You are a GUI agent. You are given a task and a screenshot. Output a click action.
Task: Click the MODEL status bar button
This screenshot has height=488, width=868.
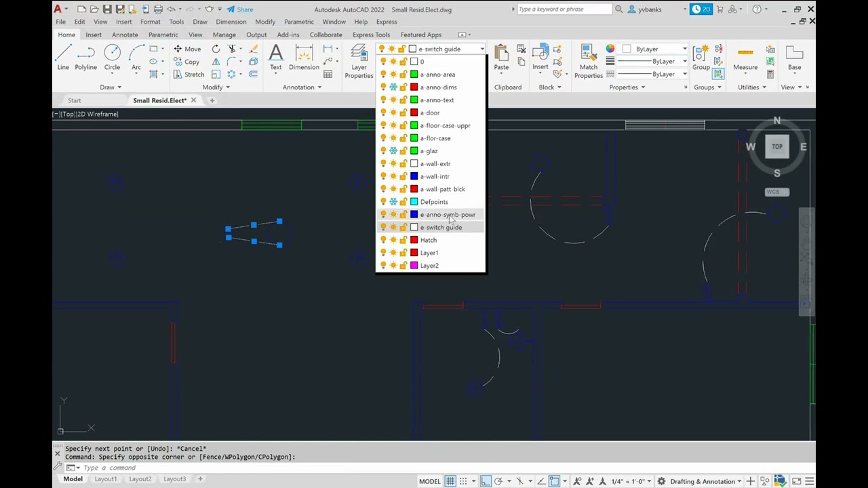[429, 481]
